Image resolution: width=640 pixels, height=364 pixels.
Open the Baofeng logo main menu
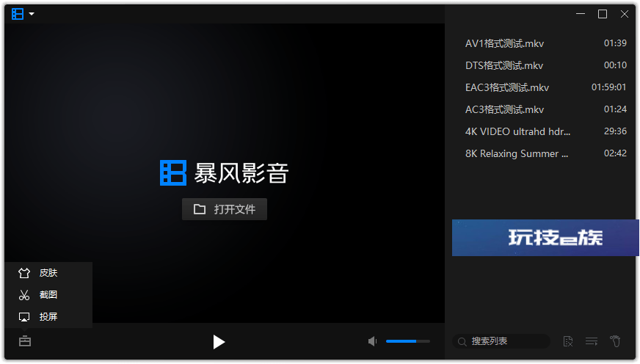(x=18, y=14)
